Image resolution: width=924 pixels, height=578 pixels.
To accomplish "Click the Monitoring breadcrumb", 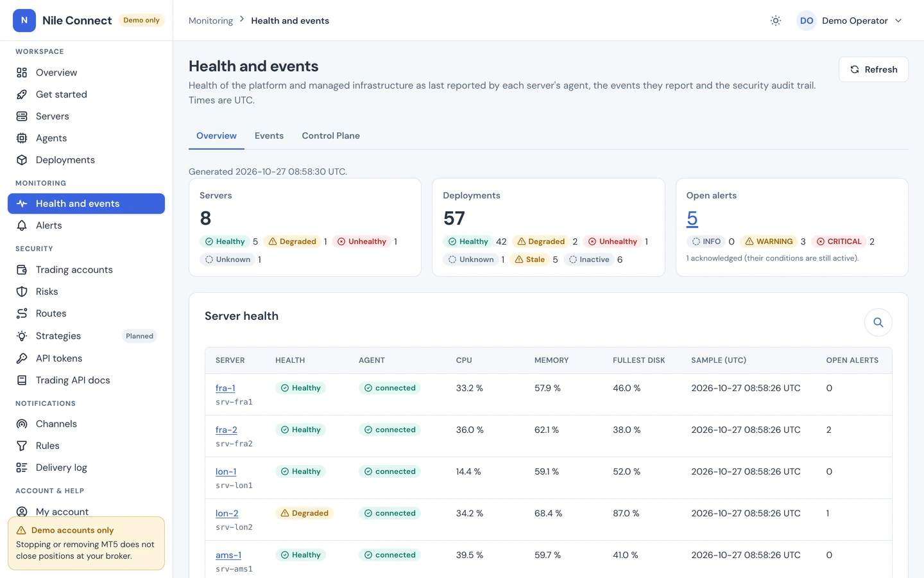I will 210,21.
